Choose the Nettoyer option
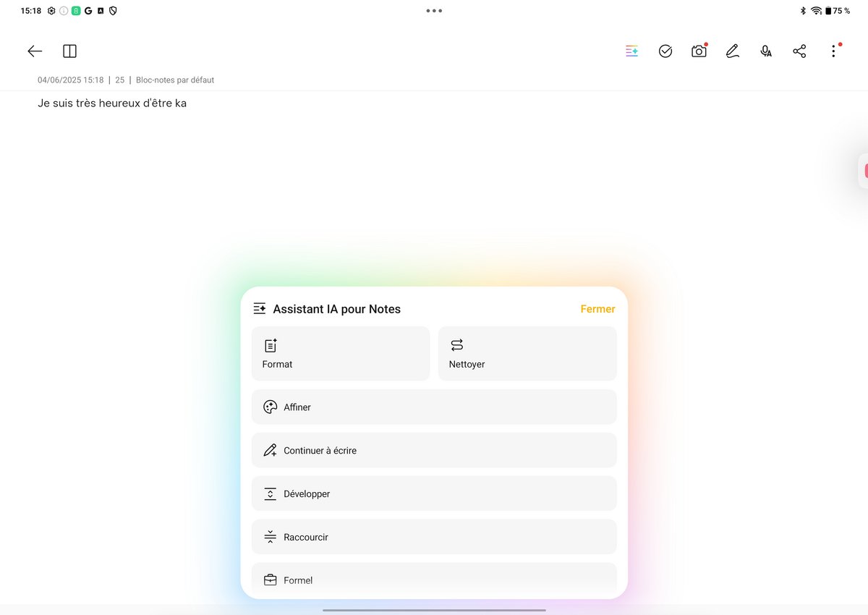The width and height of the screenshot is (868, 615). click(527, 354)
